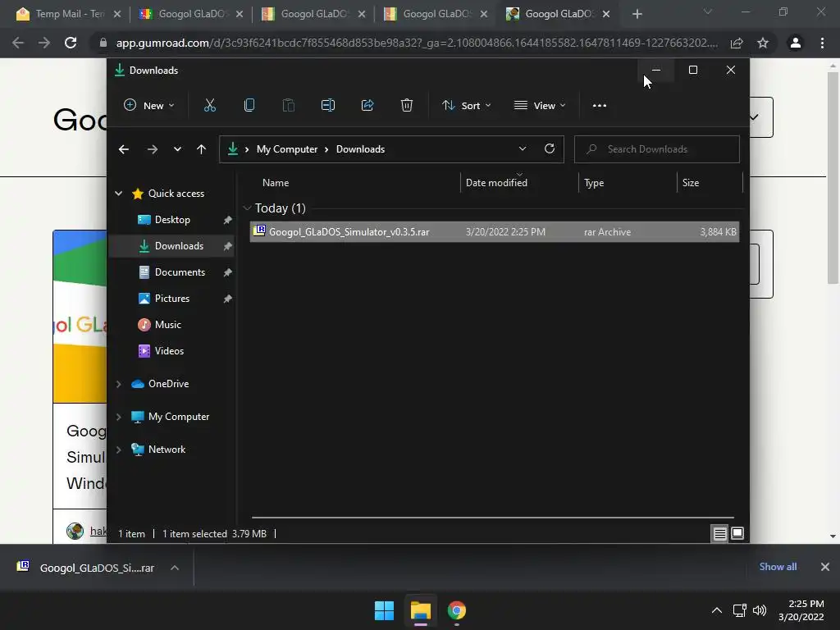
Task: Expand the OneDrive tree node
Action: [x=118, y=384]
